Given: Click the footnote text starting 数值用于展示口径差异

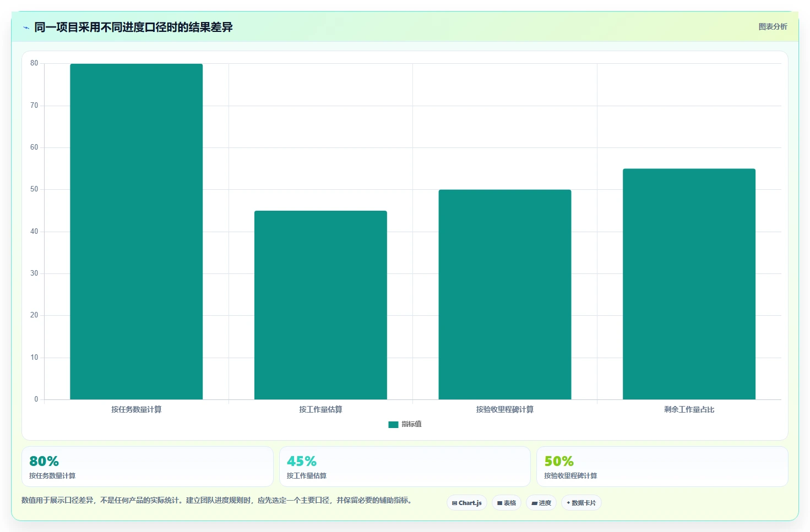Looking at the screenshot, I should pyautogui.click(x=216, y=500).
